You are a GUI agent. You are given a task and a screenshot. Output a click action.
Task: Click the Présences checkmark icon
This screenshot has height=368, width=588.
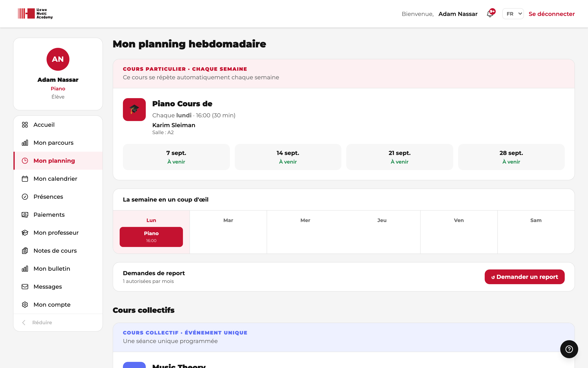coord(25,197)
